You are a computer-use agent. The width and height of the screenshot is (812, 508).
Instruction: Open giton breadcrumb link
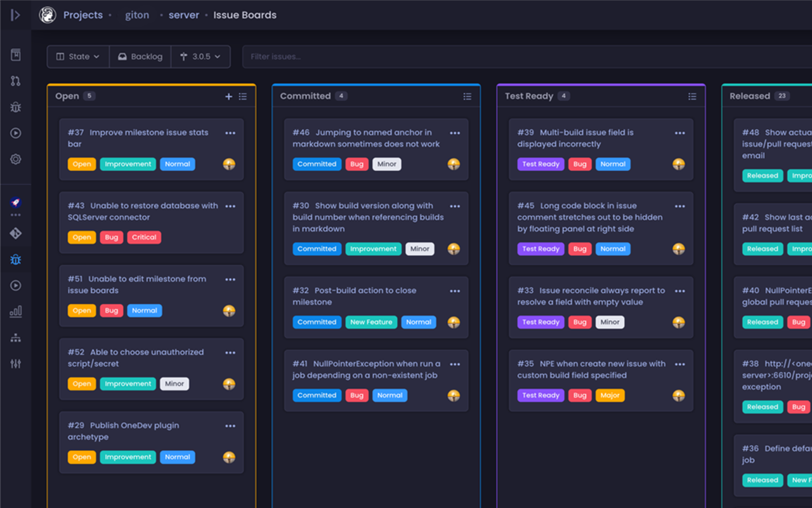pos(137,15)
